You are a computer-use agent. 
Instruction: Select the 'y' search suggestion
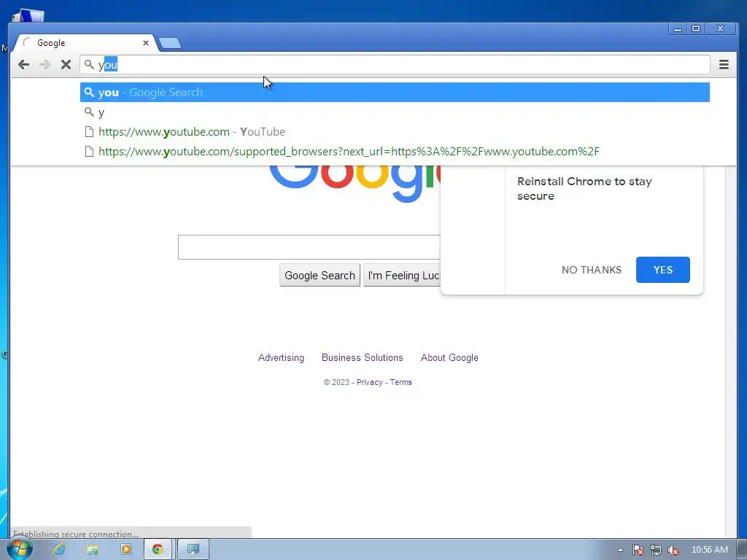395,112
